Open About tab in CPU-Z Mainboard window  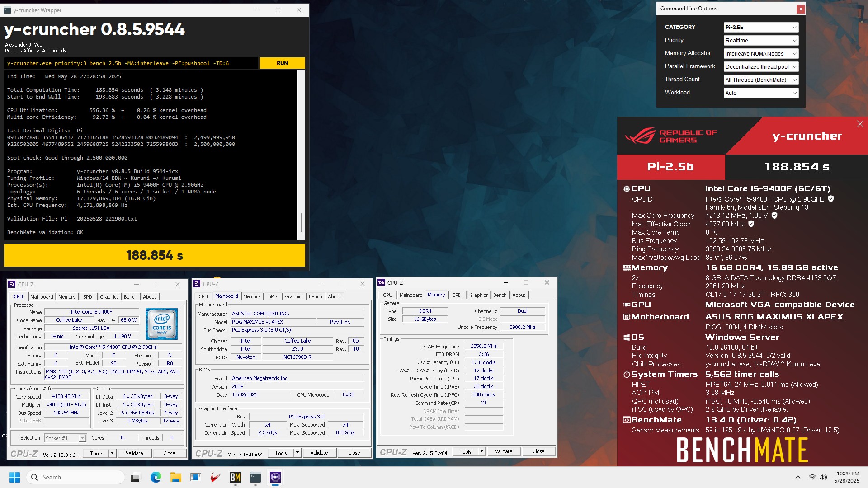click(335, 296)
